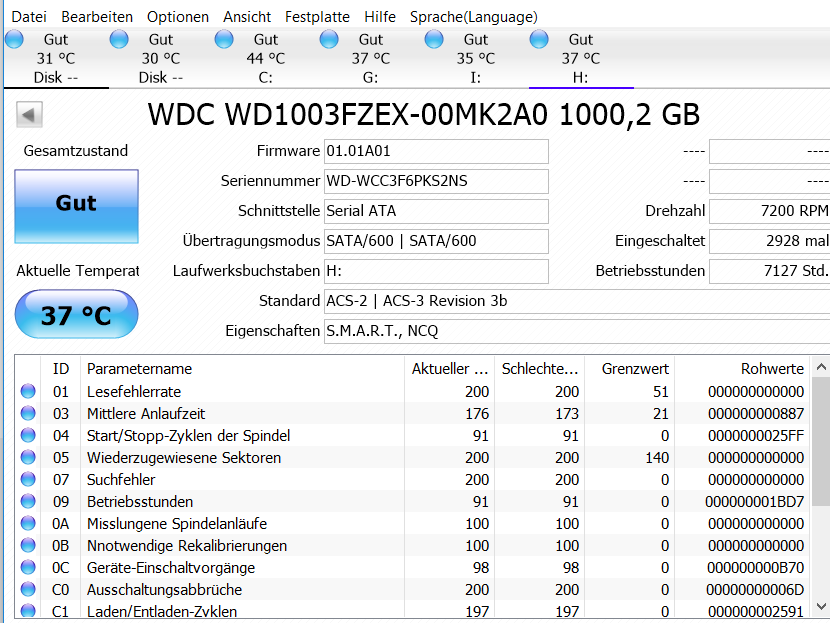Click the Aktueller column header
Screen dimensions: 830x623
[449, 369]
